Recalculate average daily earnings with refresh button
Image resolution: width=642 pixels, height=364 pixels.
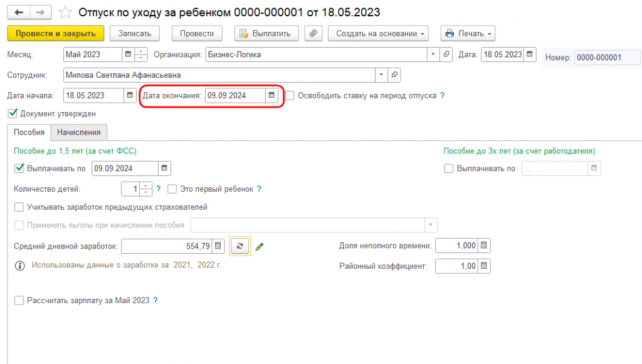pyautogui.click(x=240, y=246)
